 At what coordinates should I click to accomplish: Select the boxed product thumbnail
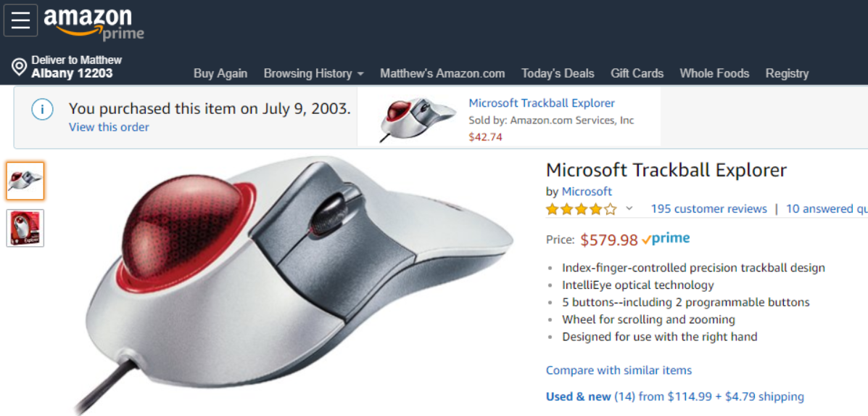[x=25, y=228]
